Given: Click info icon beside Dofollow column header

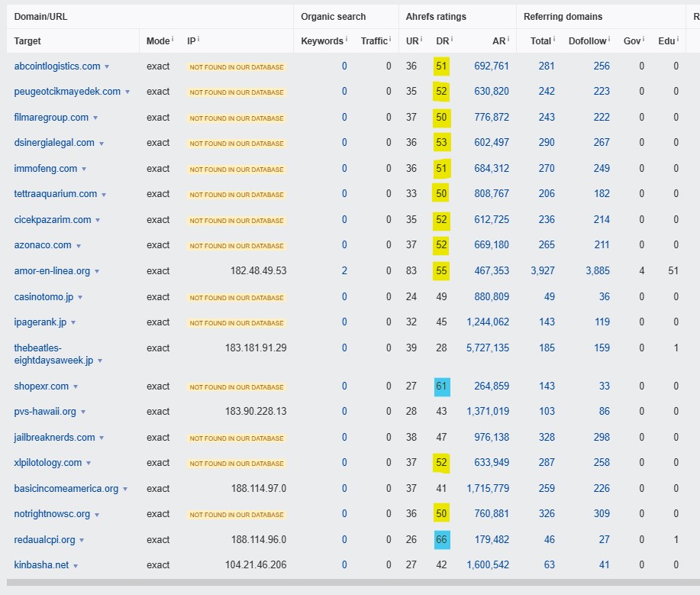Looking at the screenshot, I should [x=609, y=39].
